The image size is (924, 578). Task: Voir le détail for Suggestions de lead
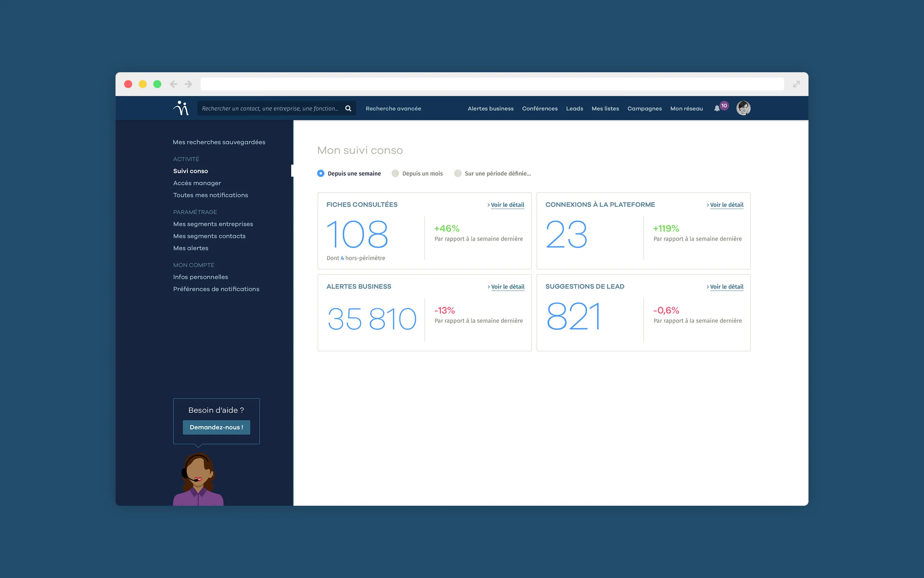click(725, 287)
